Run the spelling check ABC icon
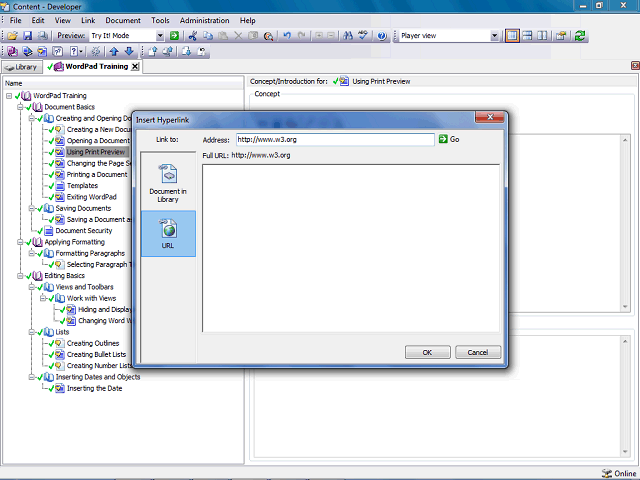 click(363, 36)
